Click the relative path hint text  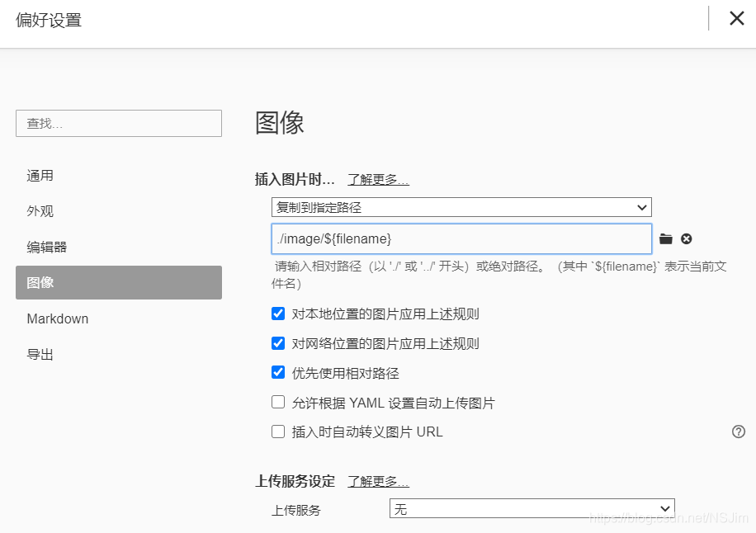[499, 275]
